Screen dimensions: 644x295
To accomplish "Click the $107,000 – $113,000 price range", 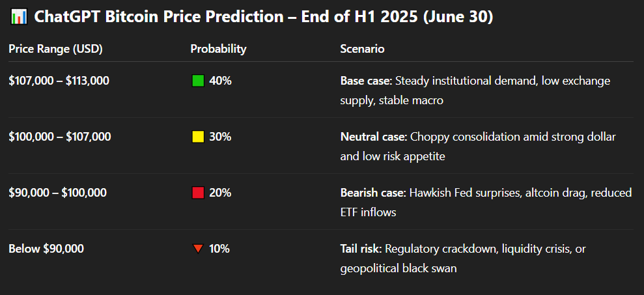I will [x=59, y=81].
